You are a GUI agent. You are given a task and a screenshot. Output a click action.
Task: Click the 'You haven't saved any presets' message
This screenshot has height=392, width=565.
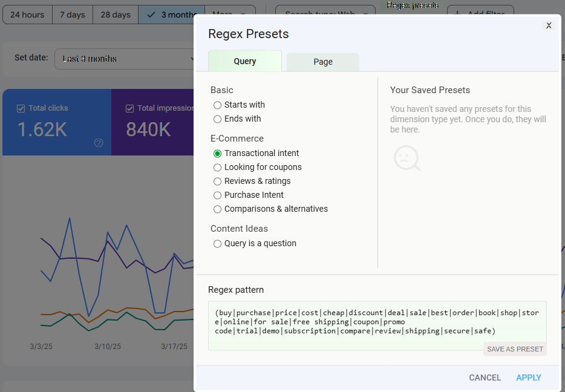pyautogui.click(x=468, y=119)
